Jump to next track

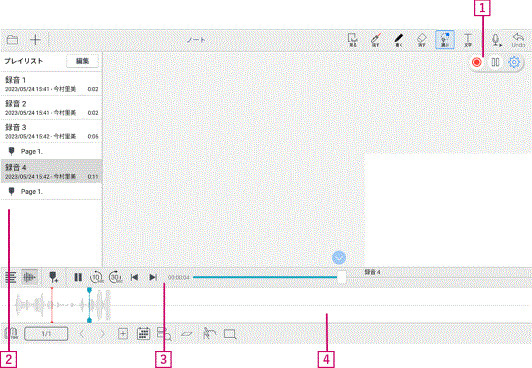point(153,277)
